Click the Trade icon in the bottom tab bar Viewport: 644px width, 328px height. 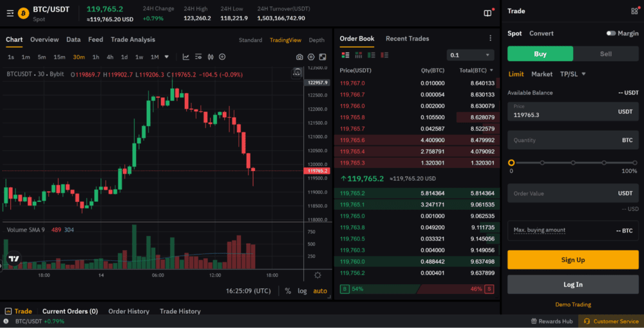(8, 311)
